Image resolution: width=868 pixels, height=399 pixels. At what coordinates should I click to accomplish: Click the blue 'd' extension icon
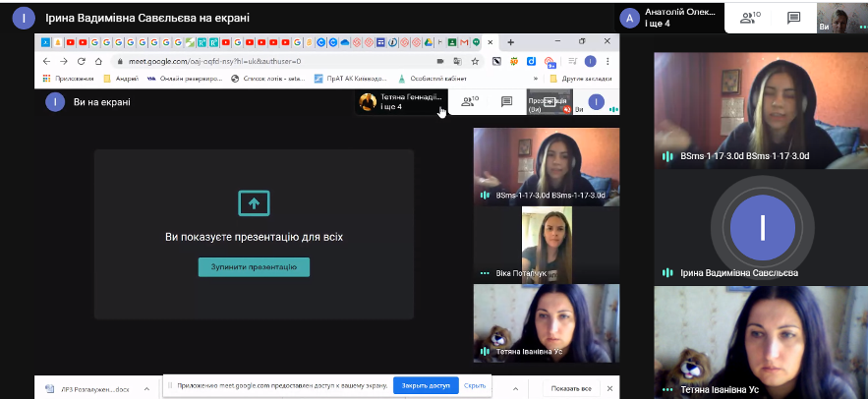[530, 62]
